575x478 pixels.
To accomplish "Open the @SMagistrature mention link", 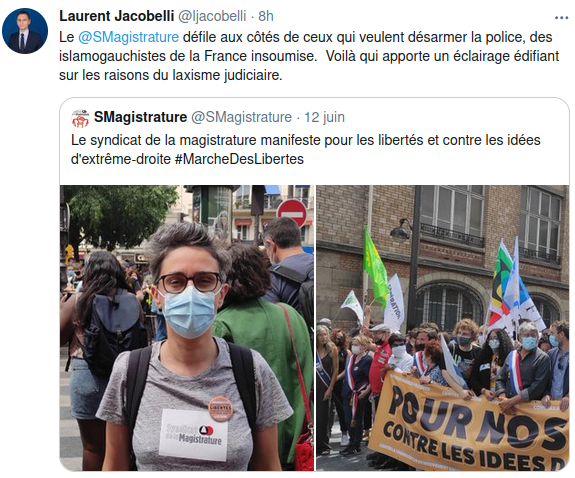I will pyautogui.click(x=129, y=37).
